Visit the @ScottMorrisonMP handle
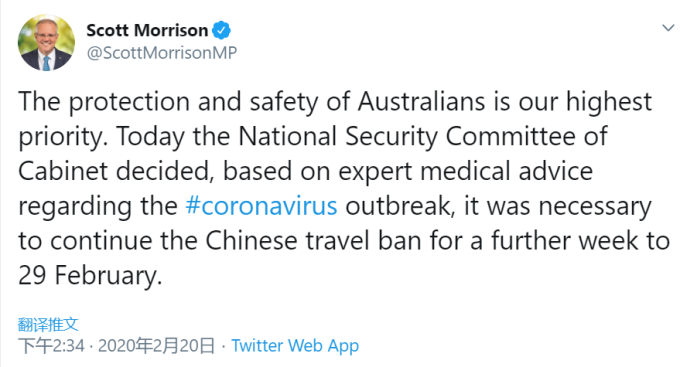The width and height of the screenshot is (680, 367). click(x=162, y=53)
